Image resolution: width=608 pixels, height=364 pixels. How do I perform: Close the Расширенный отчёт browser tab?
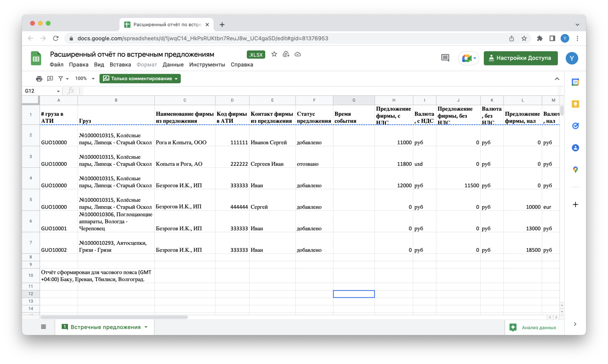coord(207,25)
